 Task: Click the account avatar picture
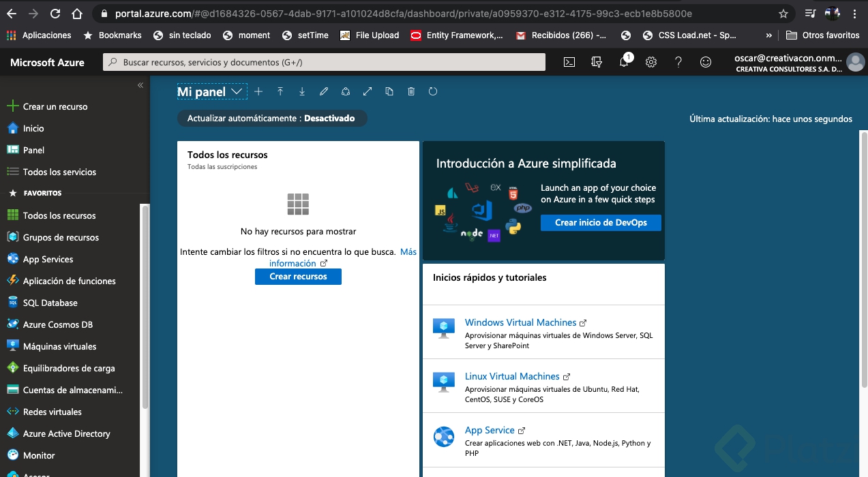point(855,63)
